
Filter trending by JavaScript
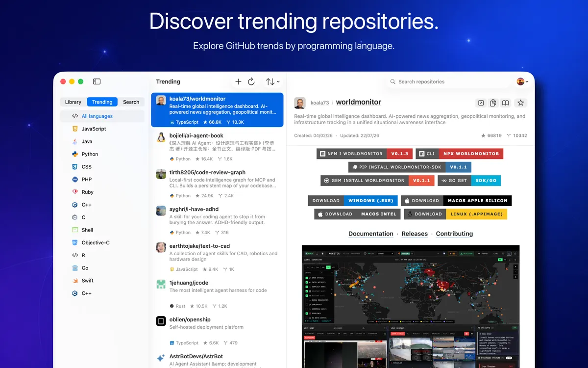(102, 129)
